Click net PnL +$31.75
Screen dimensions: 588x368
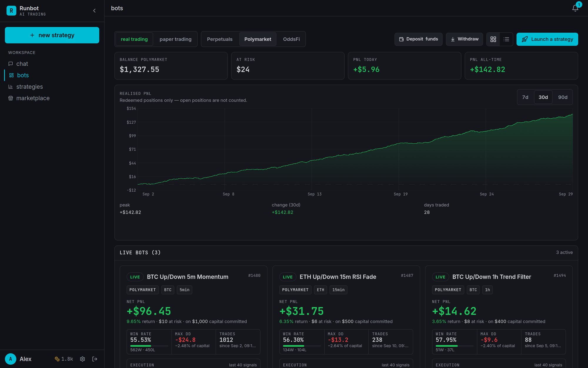pos(301,311)
